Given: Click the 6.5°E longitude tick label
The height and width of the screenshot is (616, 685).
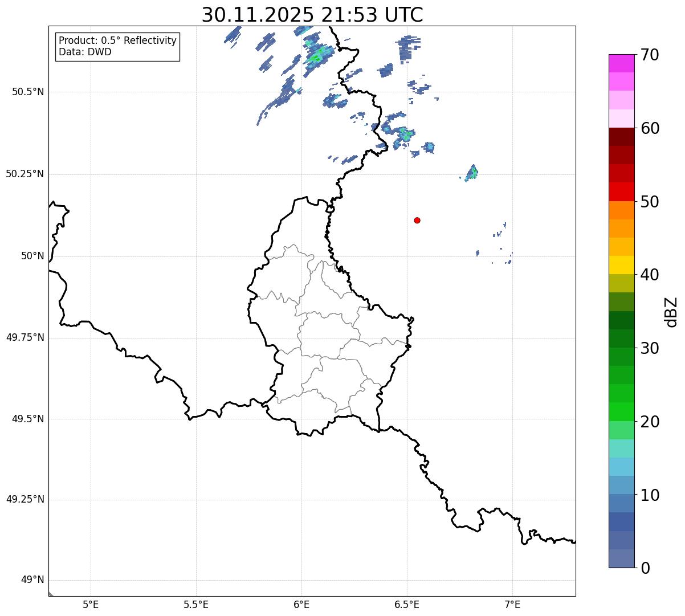Looking at the screenshot, I should tap(407, 605).
